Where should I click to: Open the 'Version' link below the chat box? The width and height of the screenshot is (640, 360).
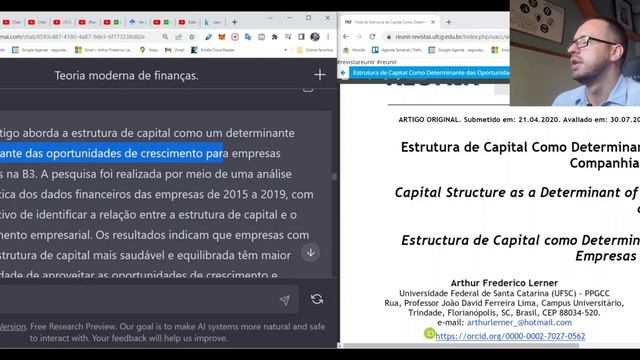tap(13, 327)
